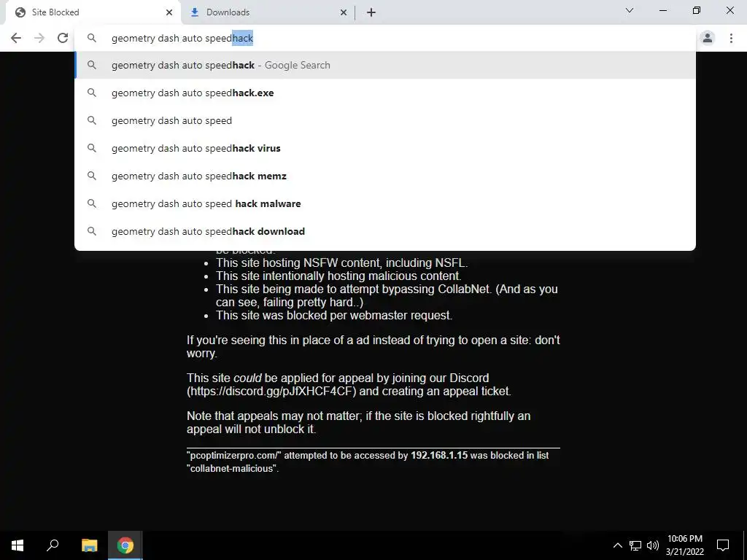747x560 pixels.
Task: Show hidden system tray icons
Action: [x=617, y=545]
